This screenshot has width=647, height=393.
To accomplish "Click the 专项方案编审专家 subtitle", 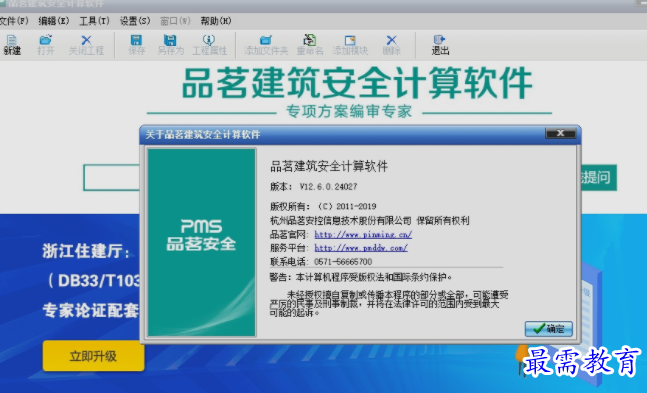I will 349,111.
